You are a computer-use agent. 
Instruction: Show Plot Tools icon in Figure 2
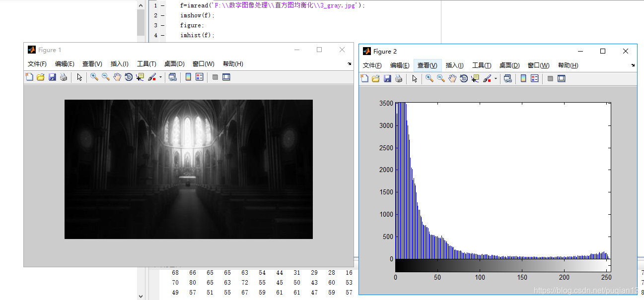click(x=562, y=78)
